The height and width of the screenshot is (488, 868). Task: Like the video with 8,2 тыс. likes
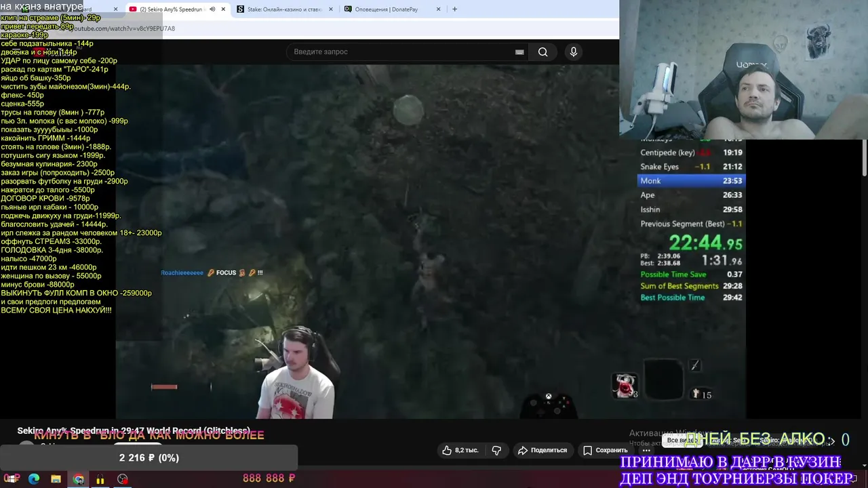tap(460, 450)
